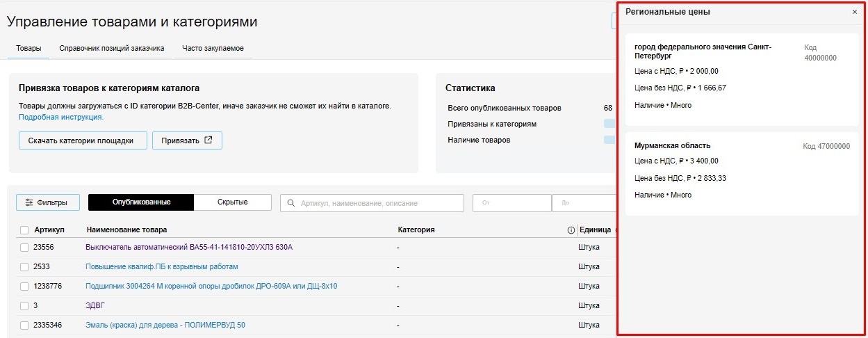Check the box for article 23556
868x338 pixels.
tap(24, 247)
